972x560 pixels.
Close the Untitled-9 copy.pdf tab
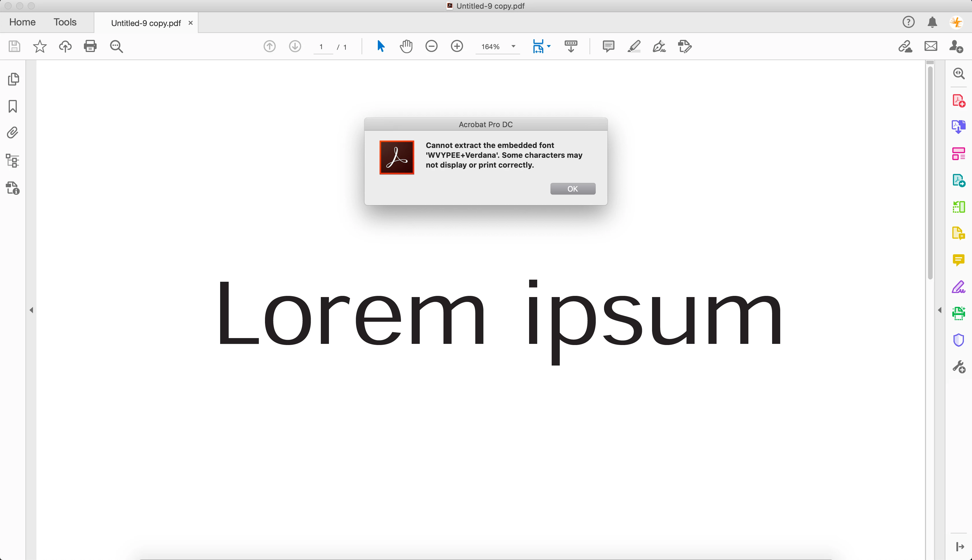[190, 23]
